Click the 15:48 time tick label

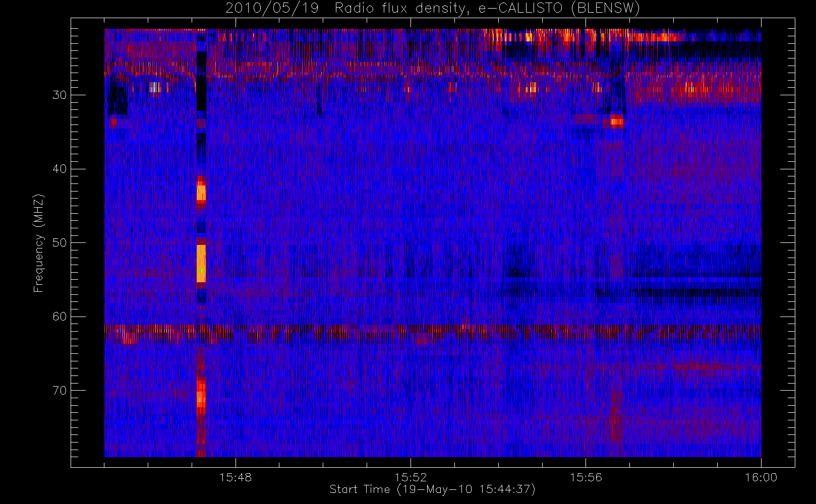click(x=236, y=477)
